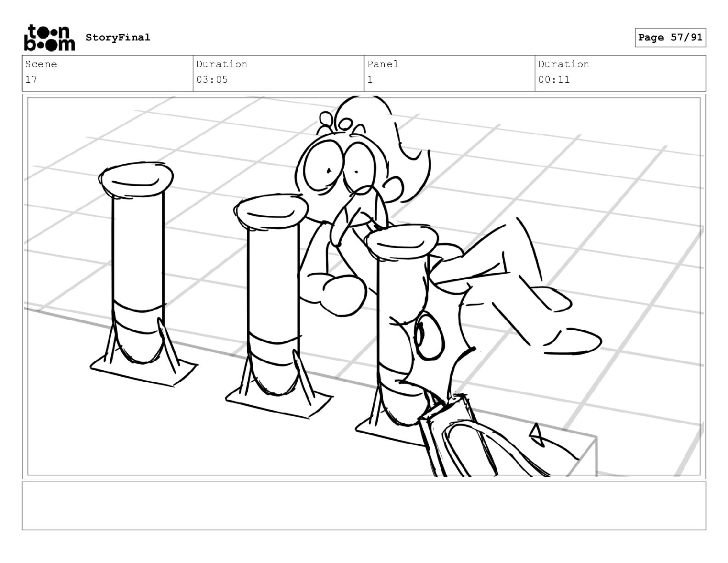Click the scene number 17
The width and height of the screenshot is (728, 563).
[x=31, y=80]
